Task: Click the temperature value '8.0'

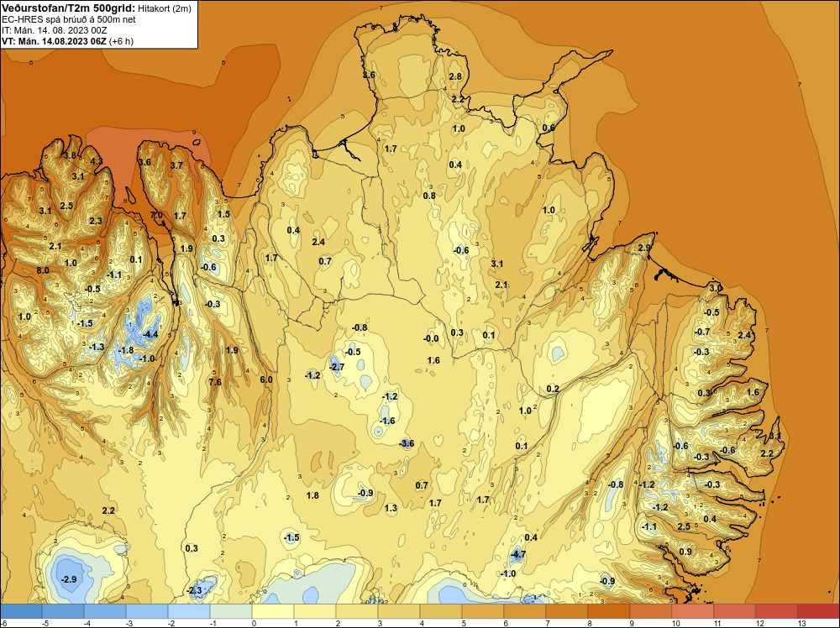Action: pyautogui.click(x=43, y=270)
